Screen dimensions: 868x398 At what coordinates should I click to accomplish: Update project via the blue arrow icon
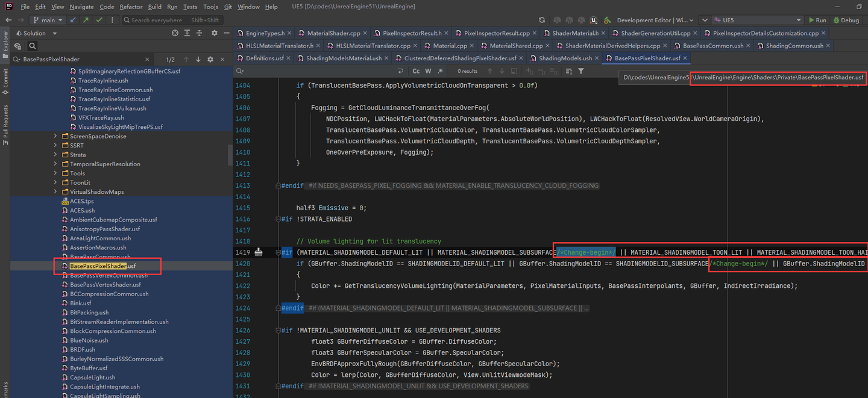[73, 20]
